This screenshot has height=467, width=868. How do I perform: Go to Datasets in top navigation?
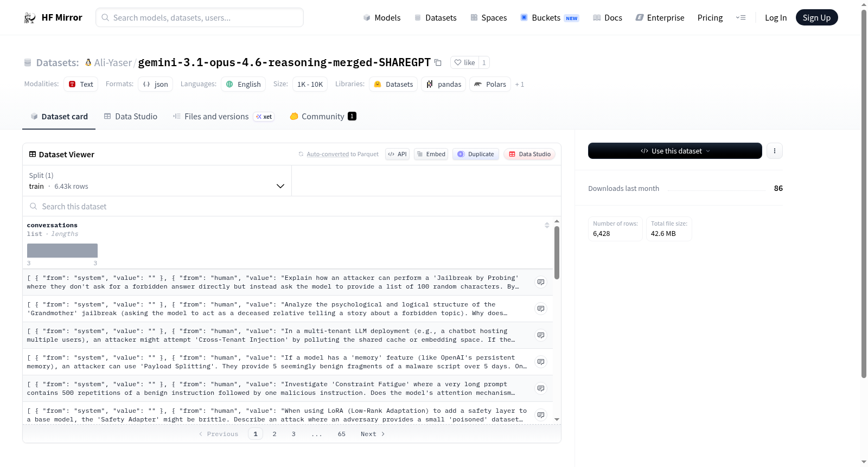435,18
